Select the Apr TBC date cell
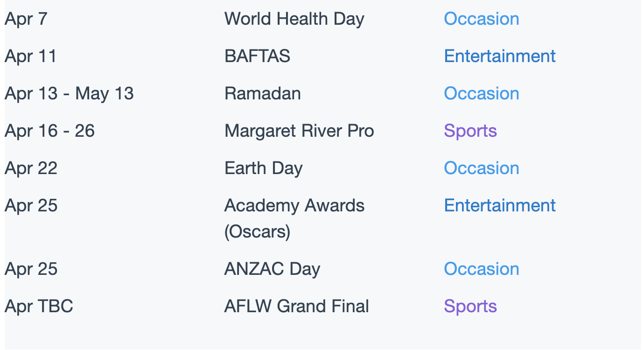 tap(39, 307)
